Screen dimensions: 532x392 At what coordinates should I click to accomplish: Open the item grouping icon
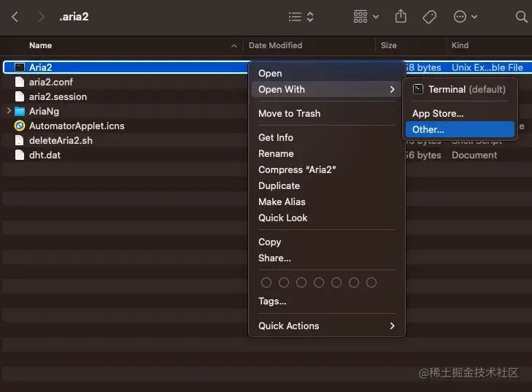point(360,17)
